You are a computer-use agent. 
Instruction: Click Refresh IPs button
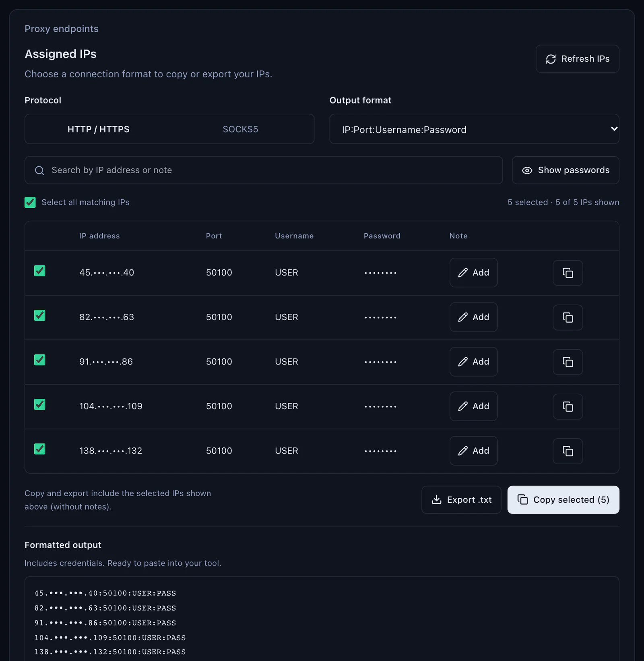pyautogui.click(x=577, y=59)
